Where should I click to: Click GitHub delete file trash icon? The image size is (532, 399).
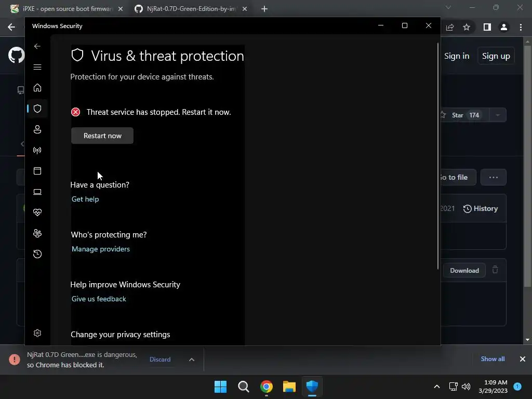[x=495, y=270]
